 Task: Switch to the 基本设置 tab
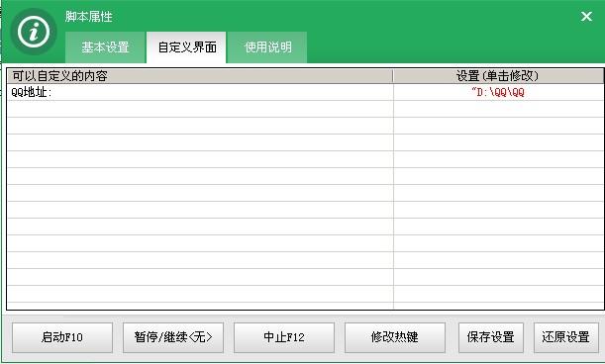tap(105, 47)
